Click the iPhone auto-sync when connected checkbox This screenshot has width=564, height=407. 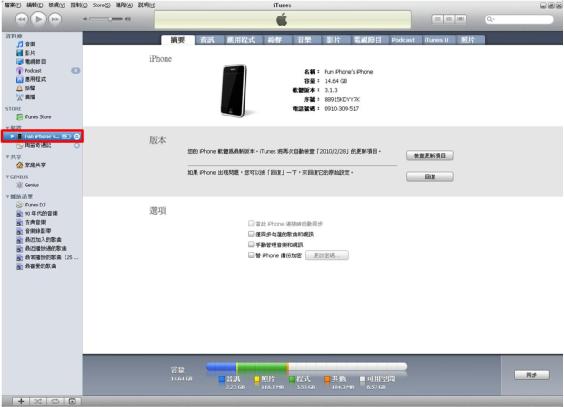(251, 223)
